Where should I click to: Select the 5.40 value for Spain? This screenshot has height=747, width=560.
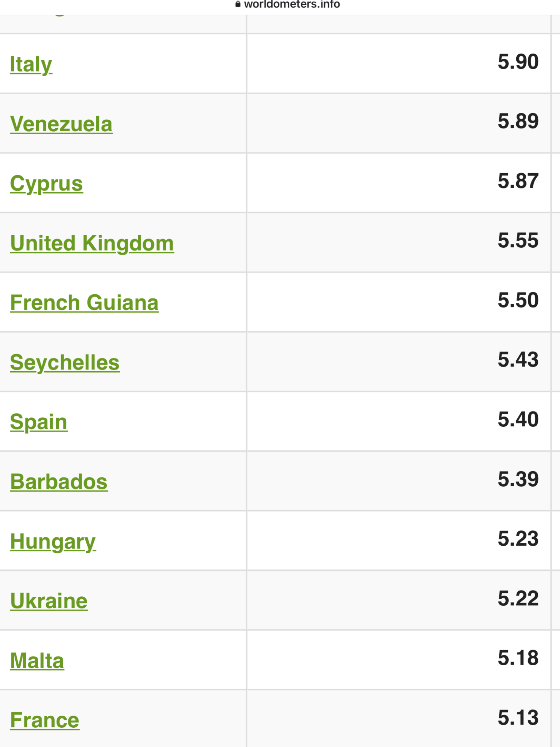coord(518,419)
